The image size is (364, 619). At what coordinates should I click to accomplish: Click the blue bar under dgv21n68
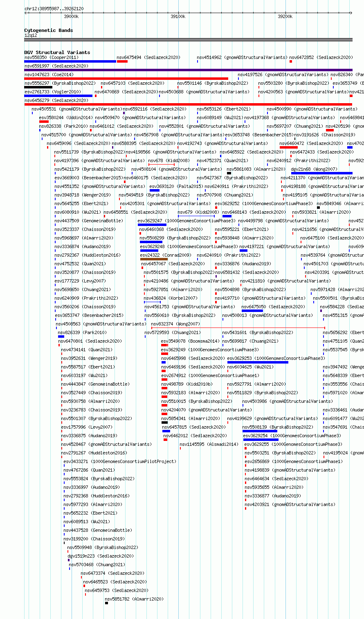click(x=322, y=173)
